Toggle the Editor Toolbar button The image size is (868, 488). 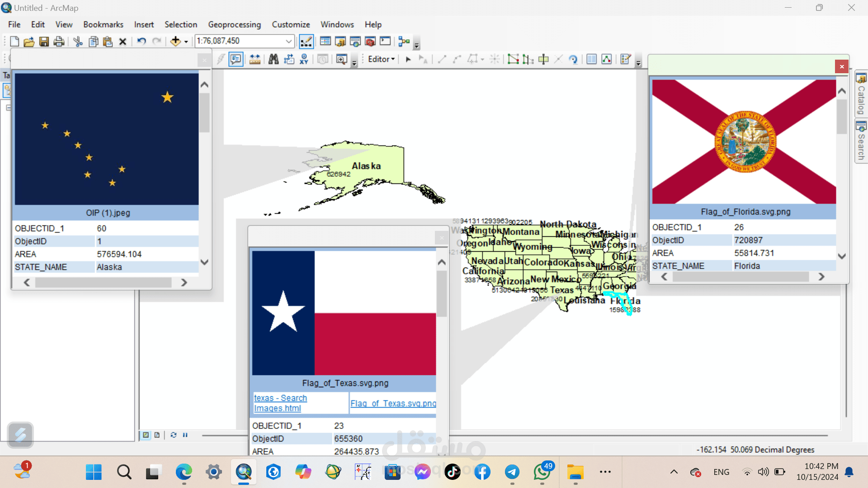(x=306, y=42)
